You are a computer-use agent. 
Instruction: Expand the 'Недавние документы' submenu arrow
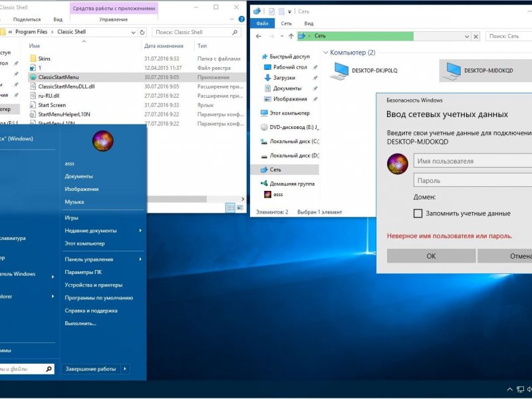[140, 231]
